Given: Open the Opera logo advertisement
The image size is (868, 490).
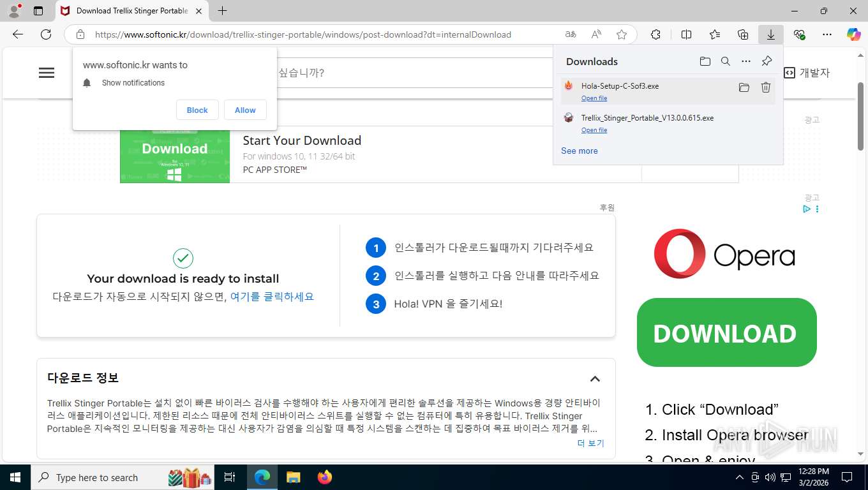Looking at the screenshot, I should point(724,254).
